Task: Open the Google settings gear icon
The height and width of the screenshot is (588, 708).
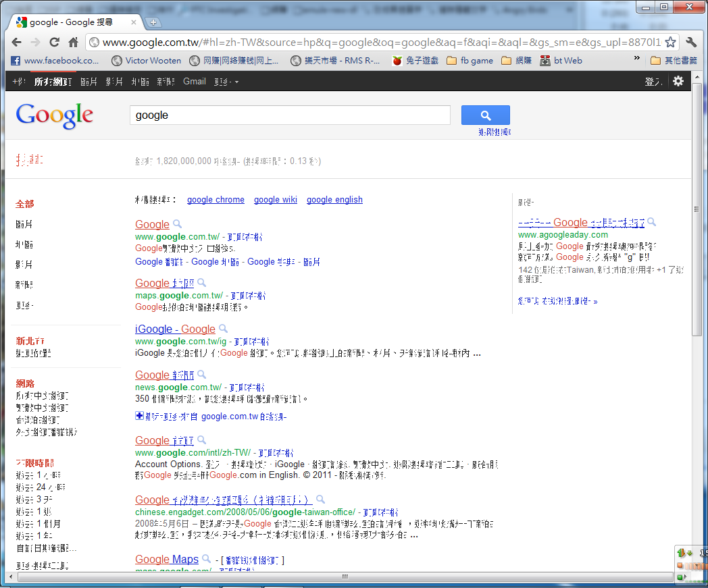Action: coord(678,81)
